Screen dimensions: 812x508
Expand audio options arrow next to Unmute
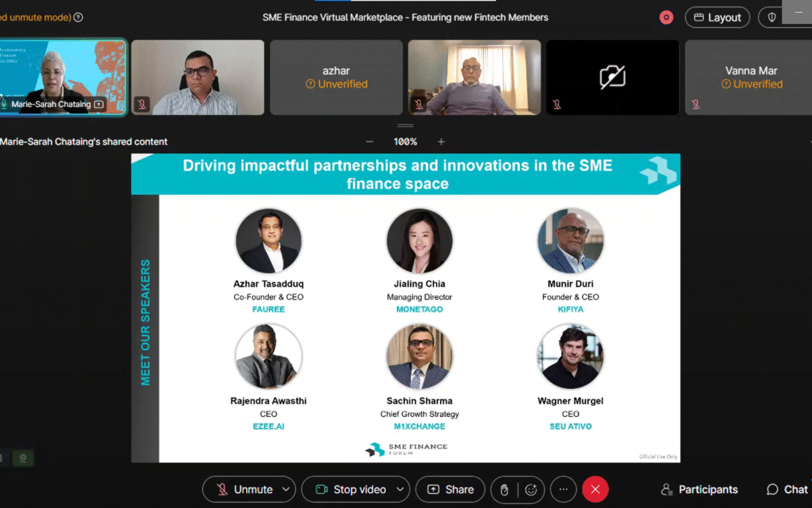click(286, 489)
